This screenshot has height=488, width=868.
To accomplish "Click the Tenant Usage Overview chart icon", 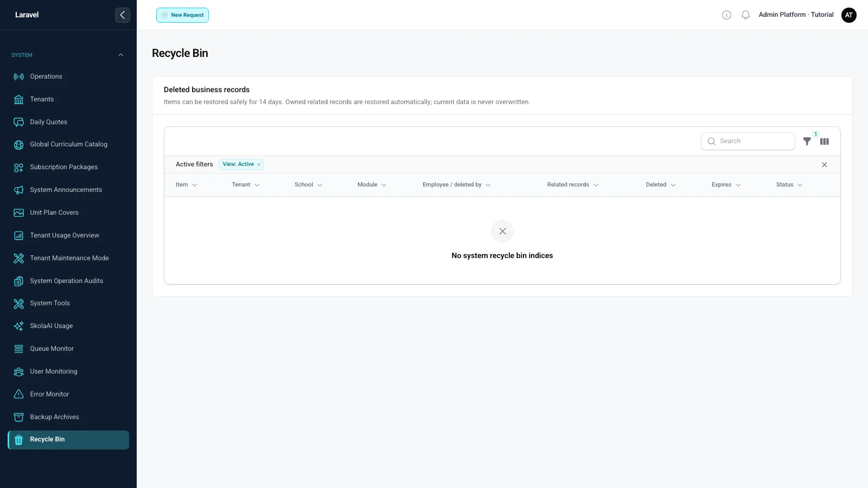I will 19,236.
